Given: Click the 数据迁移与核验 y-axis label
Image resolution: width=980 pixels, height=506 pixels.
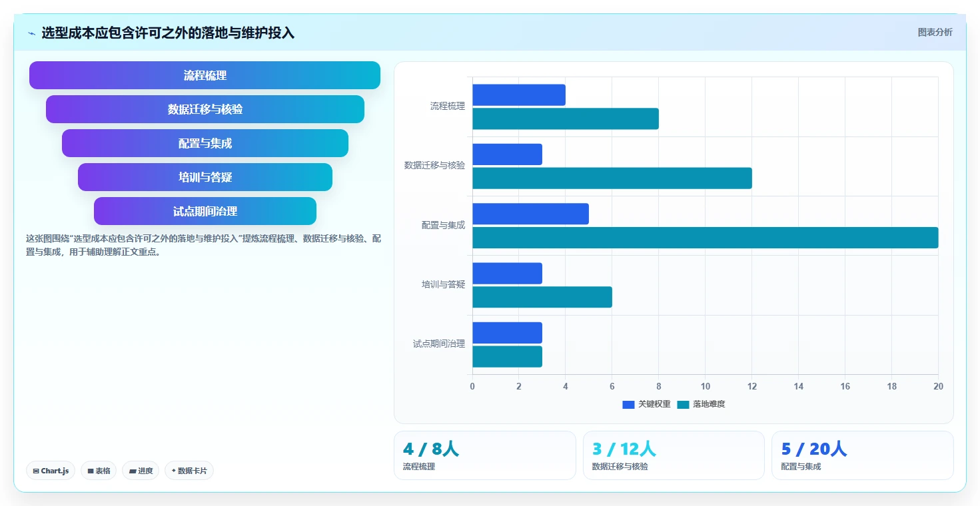Looking at the screenshot, I should coord(435,166).
